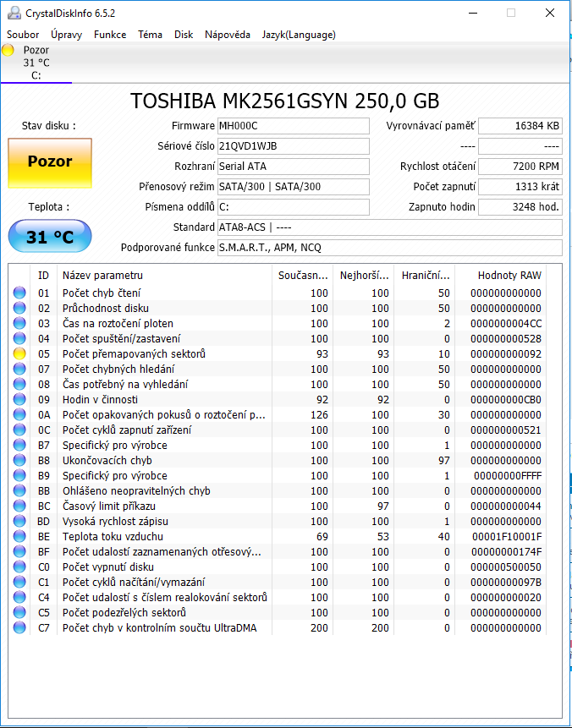Click the Hodnoty RAW column header
Image resolution: width=572 pixels, height=728 pixels.
pyautogui.click(x=509, y=275)
